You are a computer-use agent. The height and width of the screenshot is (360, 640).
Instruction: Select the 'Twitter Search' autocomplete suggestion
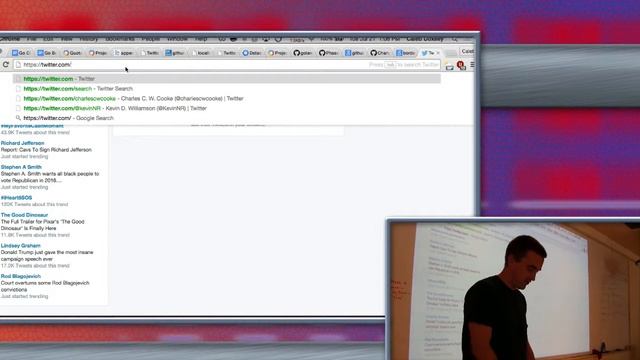pyautogui.click(x=227, y=89)
